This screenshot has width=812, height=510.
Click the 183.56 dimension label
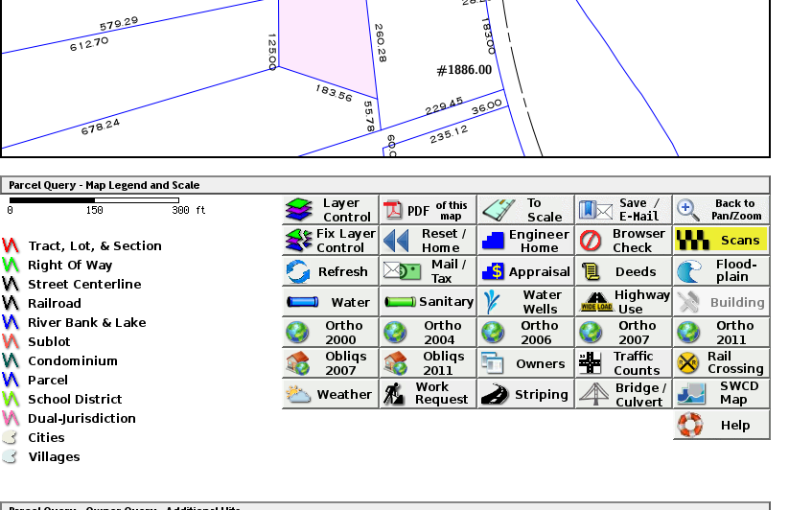[334, 93]
